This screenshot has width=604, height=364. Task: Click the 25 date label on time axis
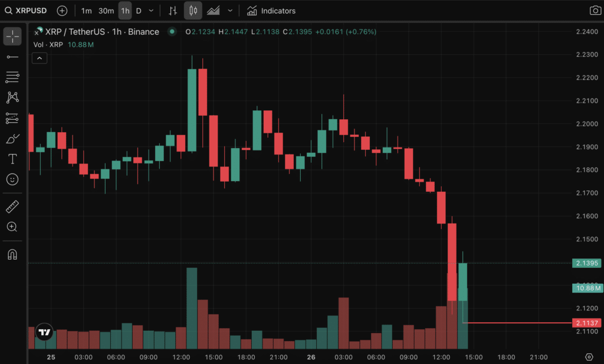point(51,357)
